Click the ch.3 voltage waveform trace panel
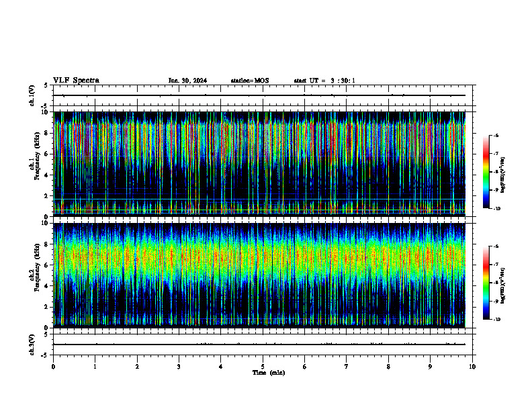Image resolution: width=532 pixels, height=411 pixels. tap(263, 345)
